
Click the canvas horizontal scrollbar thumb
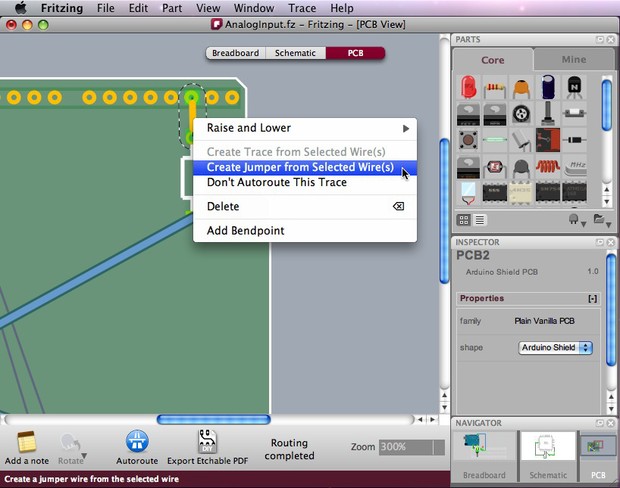[x=214, y=419]
